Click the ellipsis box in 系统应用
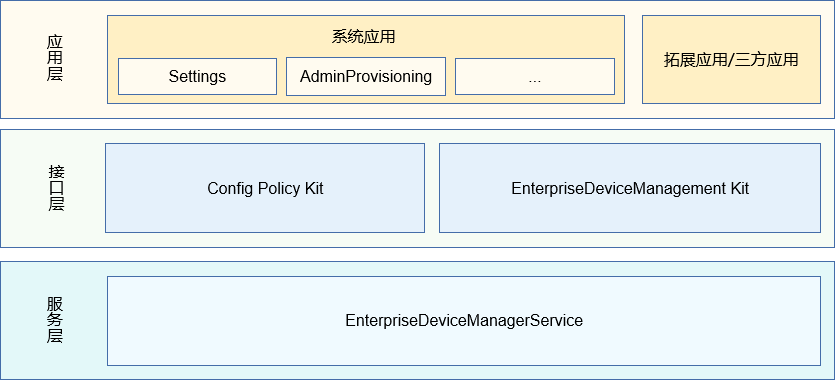Viewport: 836px width, 381px height. [535, 76]
